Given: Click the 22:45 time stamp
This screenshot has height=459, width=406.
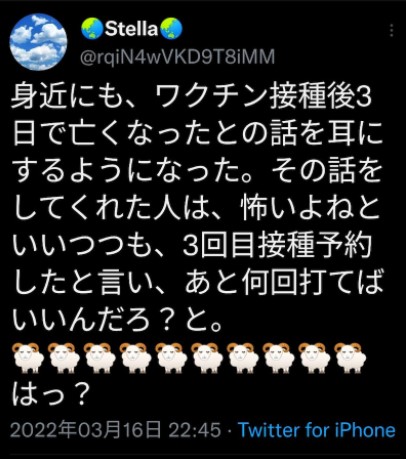Looking at the screenshot, I should pyautogui.click(x=195, y=430).
